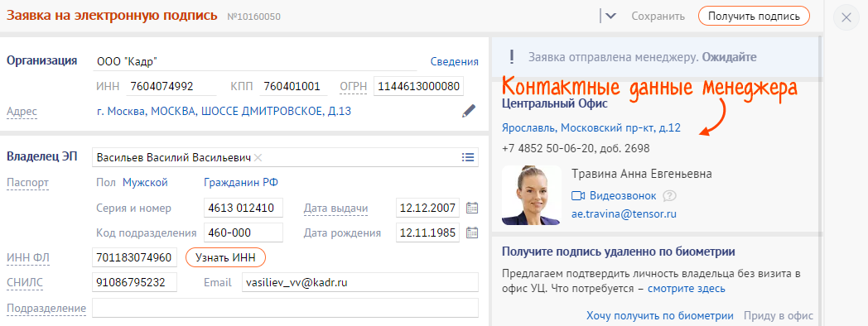Open help question mark next to Видеозвонок
Screen dimensions: 868x326
click(x=670, y=195)
